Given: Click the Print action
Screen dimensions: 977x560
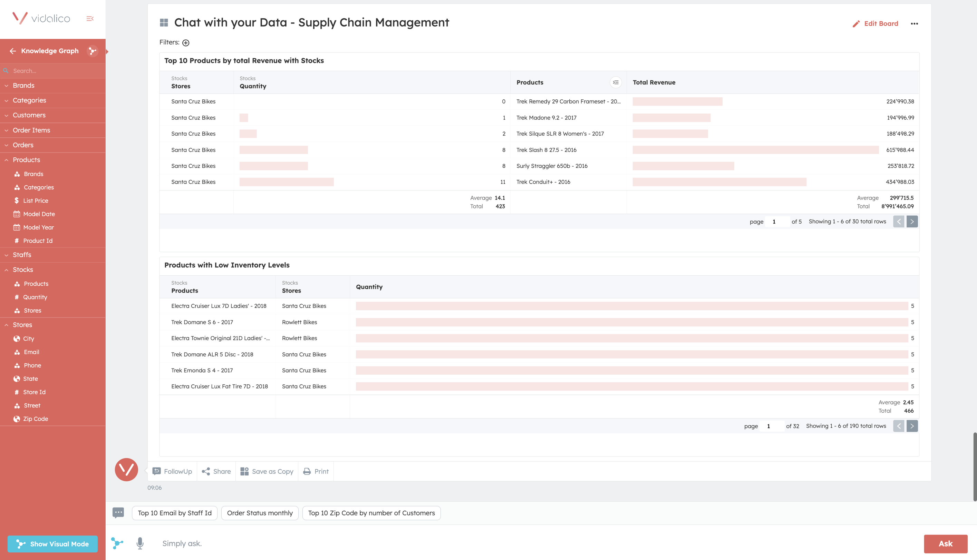Looking at the screenshot, I should (316, 471).
